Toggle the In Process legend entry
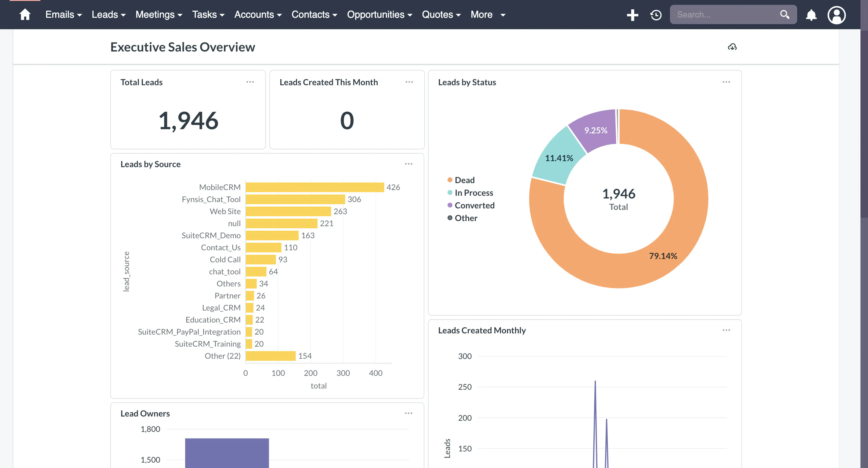The height and width of the screenshot is (468, 868). [470, 192]
